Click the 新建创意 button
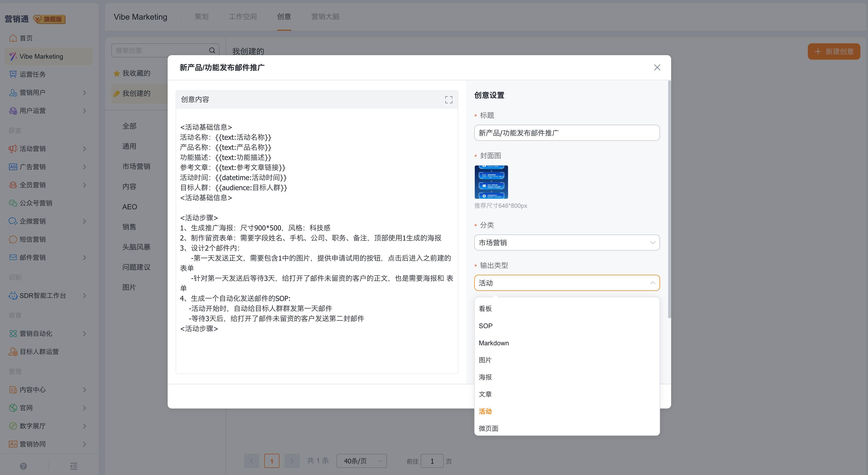The height and width of the screenshot is (475, 868). (834, 52)
